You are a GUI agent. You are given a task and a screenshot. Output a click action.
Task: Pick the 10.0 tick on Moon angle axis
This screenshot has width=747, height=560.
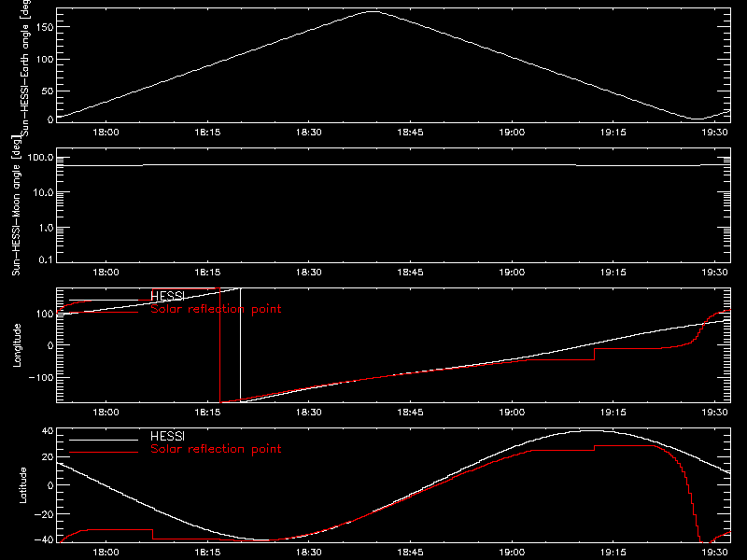[43, 192]
